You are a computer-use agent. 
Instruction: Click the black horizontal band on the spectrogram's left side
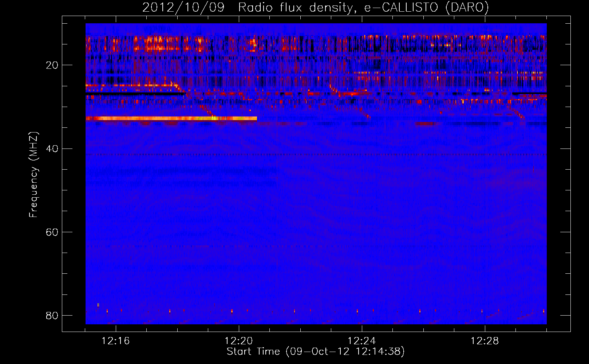click(135, 94)
